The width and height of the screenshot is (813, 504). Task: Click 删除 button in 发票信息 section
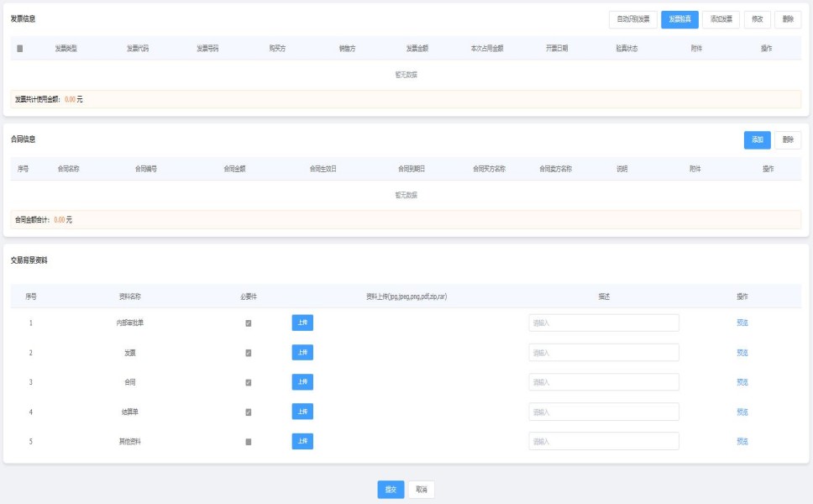coord(787,20)
